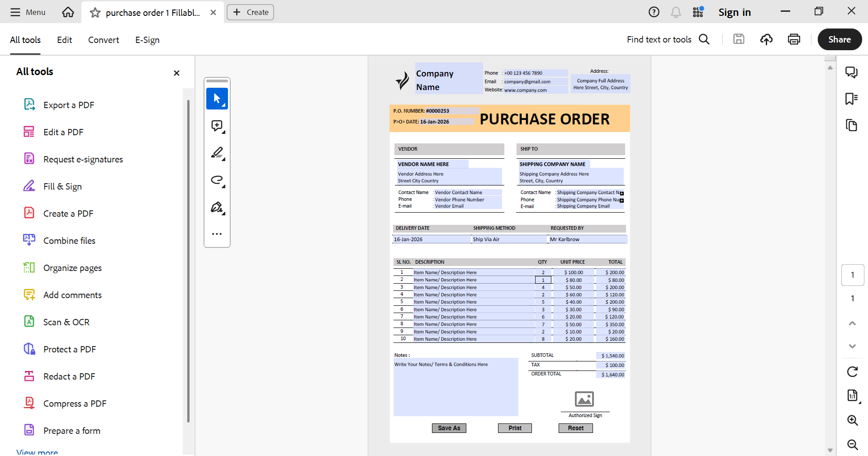This screenshot has height=456, width=868.
Task: Click the Notes terms text field
Action: tap(455, 387)
